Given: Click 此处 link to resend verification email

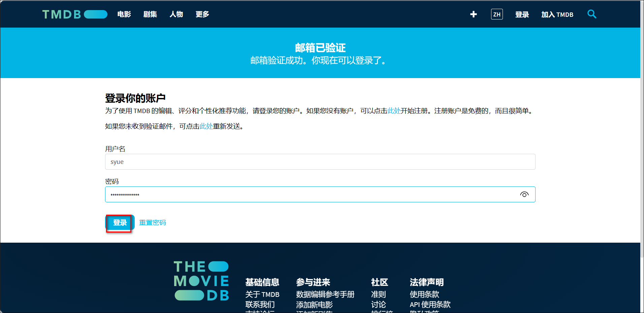Looking at the screenshot, I should pyautogui.click(x=206, y=126).
